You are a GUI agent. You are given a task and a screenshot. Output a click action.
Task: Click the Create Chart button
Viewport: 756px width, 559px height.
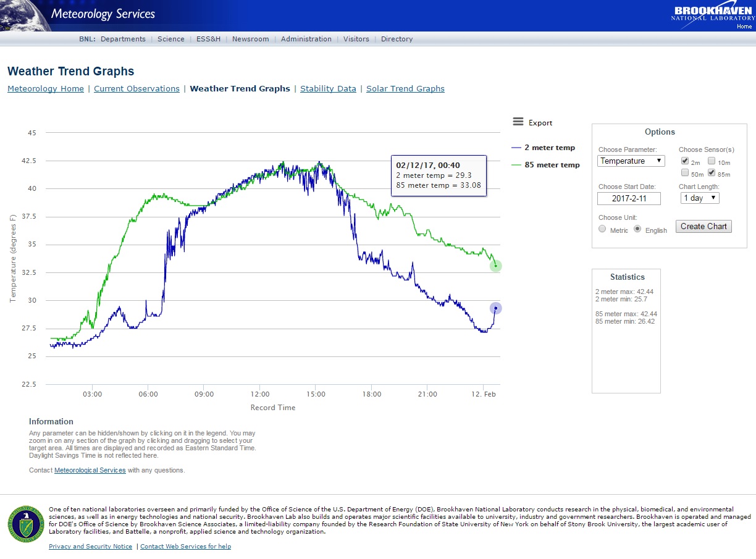703,226
